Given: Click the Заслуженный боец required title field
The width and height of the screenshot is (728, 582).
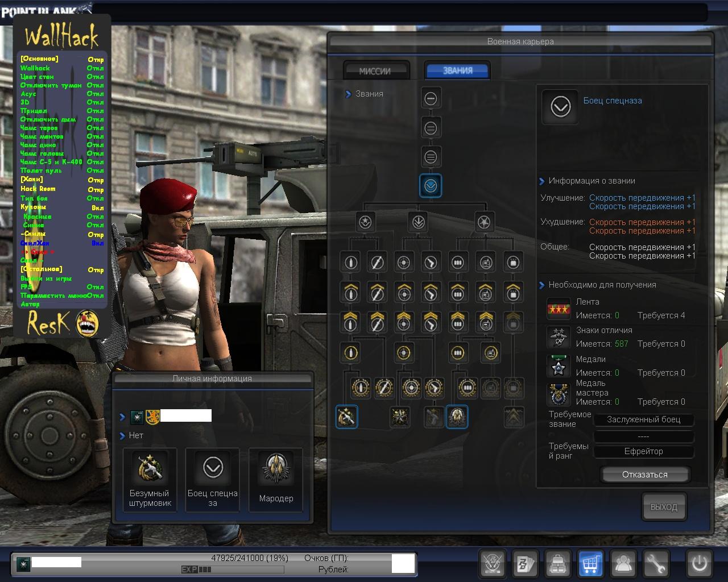Looking at the screenshot, I should click(644, 419).
